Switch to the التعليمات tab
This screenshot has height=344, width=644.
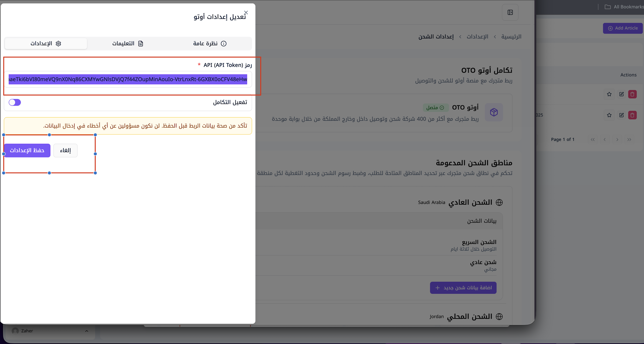tap(128, 43)
